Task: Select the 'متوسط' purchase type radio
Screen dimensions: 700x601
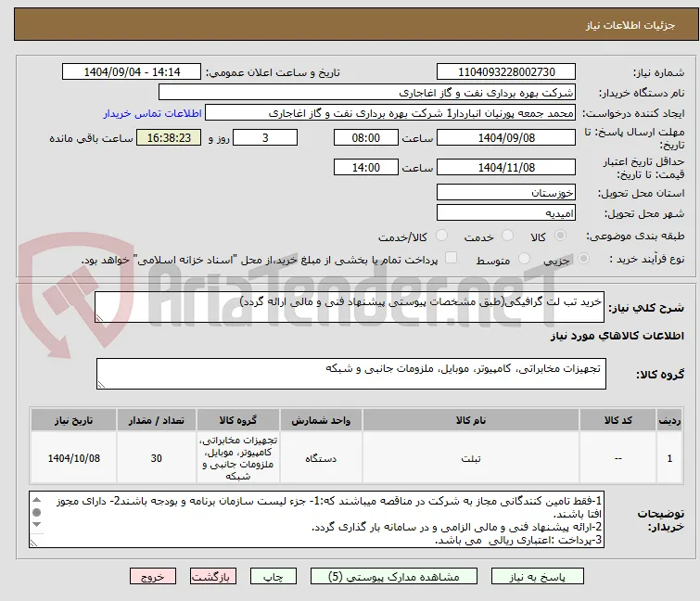Action: pos(524,259)
